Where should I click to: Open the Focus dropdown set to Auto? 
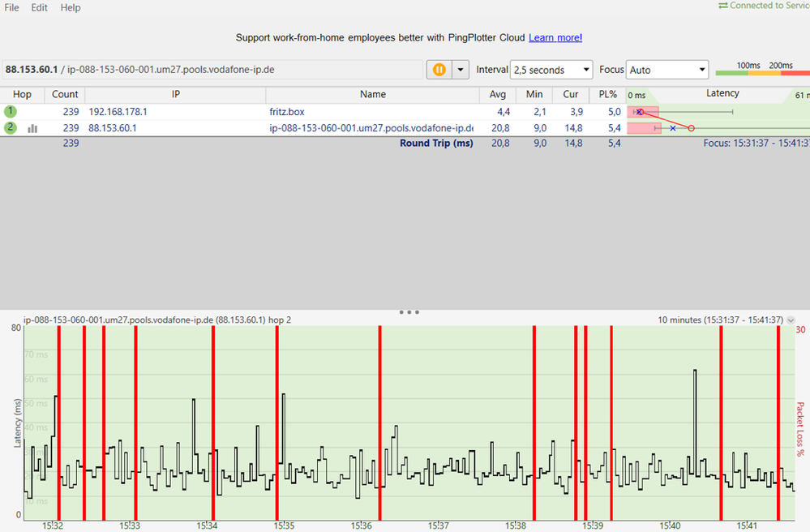coord(667,70)
